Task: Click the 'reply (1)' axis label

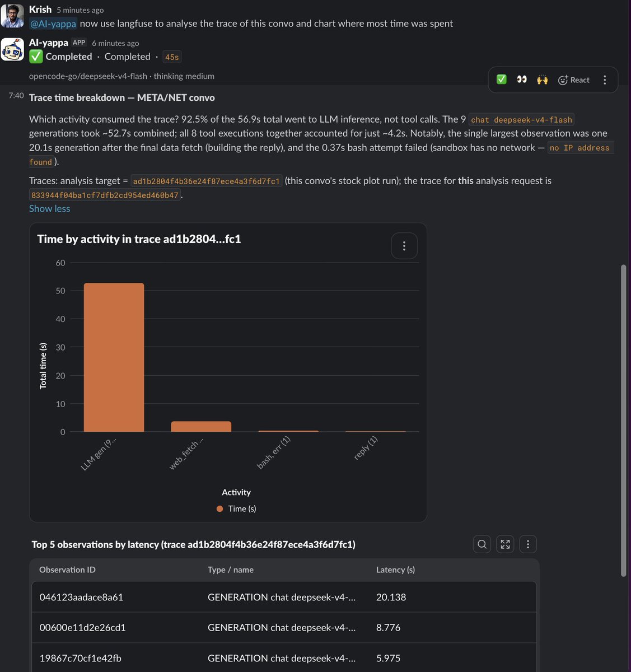Action: 366,448
